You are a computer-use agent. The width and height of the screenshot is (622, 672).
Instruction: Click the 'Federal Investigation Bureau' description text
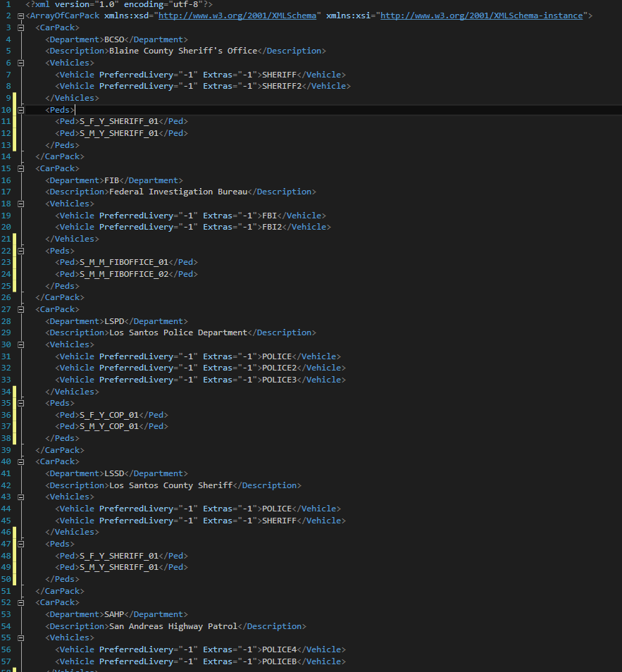click(x=178, y=192)
